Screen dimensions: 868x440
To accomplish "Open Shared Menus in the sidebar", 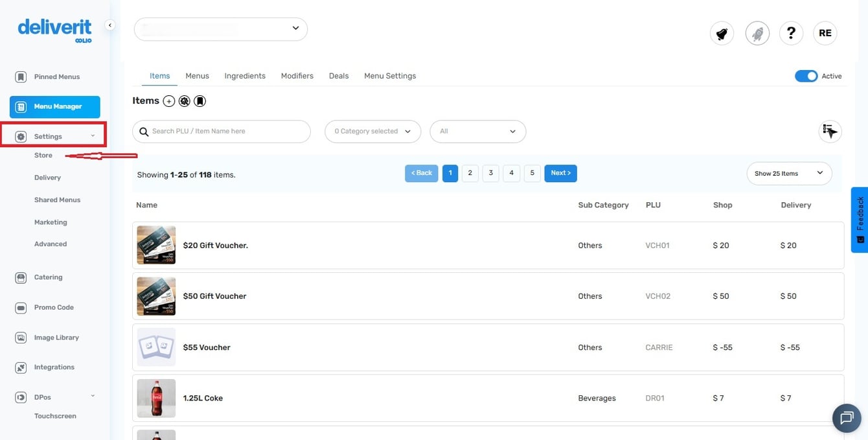I will pyautogui.click(x=58, y=200).
